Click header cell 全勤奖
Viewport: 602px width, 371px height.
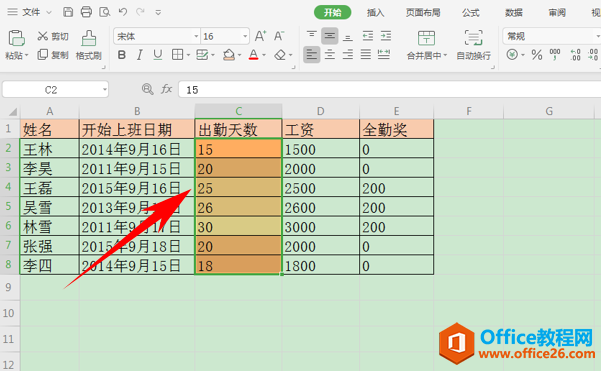click(x=397, y=129)
